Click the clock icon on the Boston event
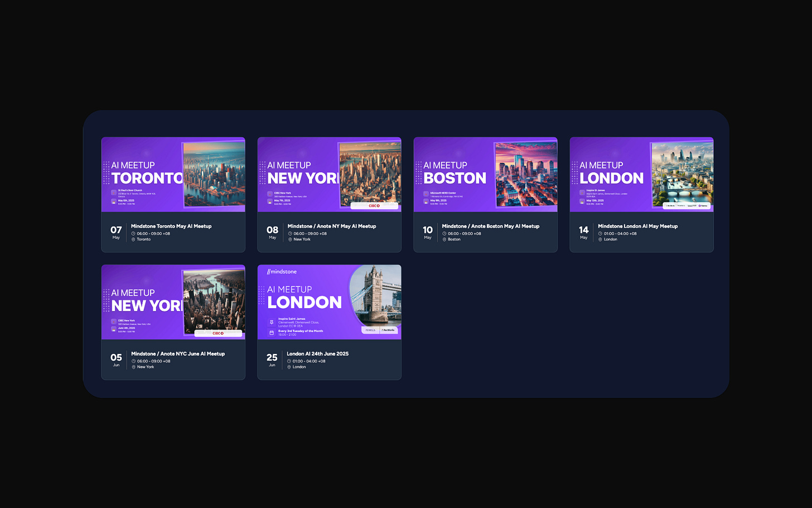The height and width of the screenshot is (508, 812). (x=444, y=234)
